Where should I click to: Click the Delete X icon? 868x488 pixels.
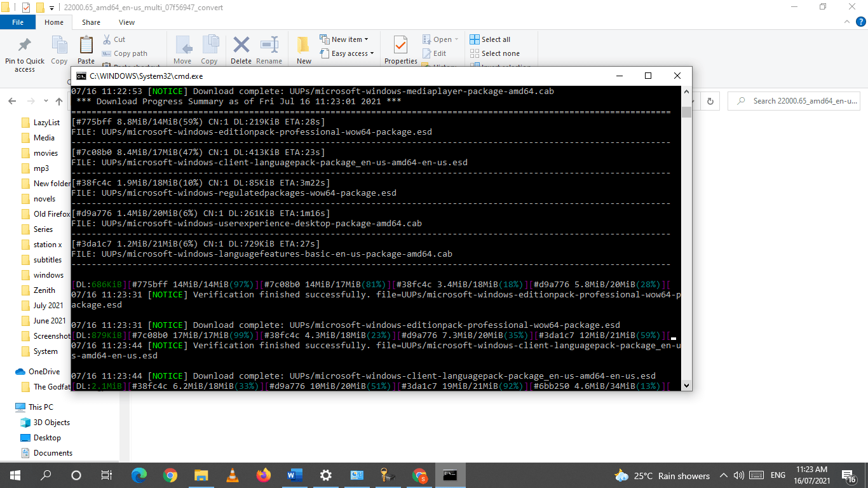[241, 50]
